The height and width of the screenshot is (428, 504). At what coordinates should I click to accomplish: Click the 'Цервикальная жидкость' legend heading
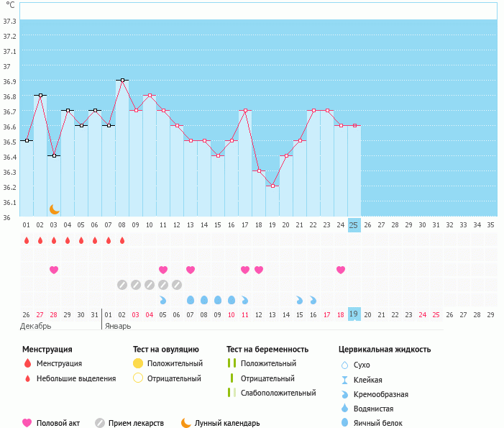click(385, 350)
